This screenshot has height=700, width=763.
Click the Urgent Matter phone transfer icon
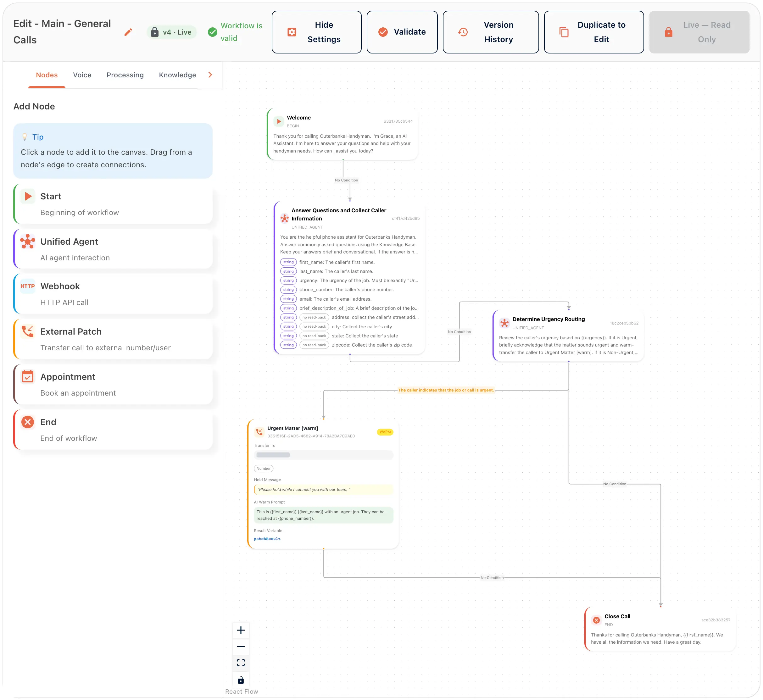pos(259,432)
